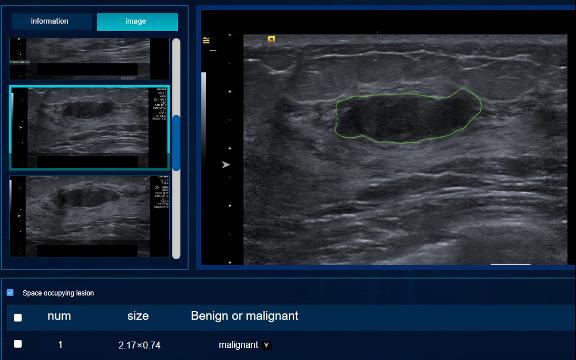Click the white arrowhead focus marker

click(226, 165)
